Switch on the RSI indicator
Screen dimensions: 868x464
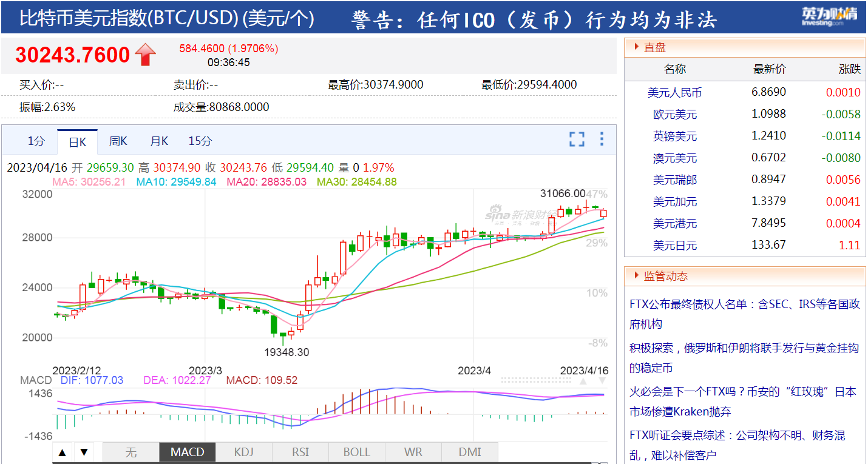coord(300,452)
